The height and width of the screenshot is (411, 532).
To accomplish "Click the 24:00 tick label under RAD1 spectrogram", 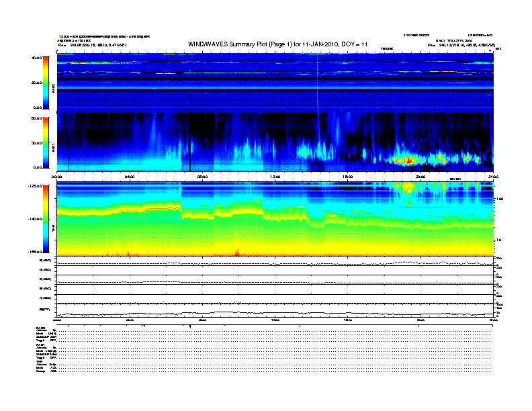I will click(493, 177).
